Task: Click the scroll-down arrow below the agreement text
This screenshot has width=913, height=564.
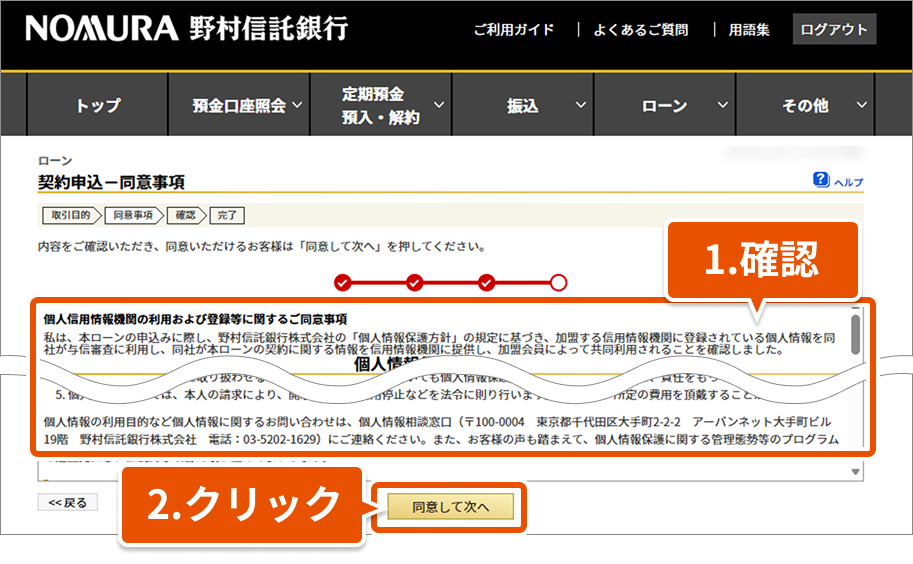Action: [x=856, y=471]
